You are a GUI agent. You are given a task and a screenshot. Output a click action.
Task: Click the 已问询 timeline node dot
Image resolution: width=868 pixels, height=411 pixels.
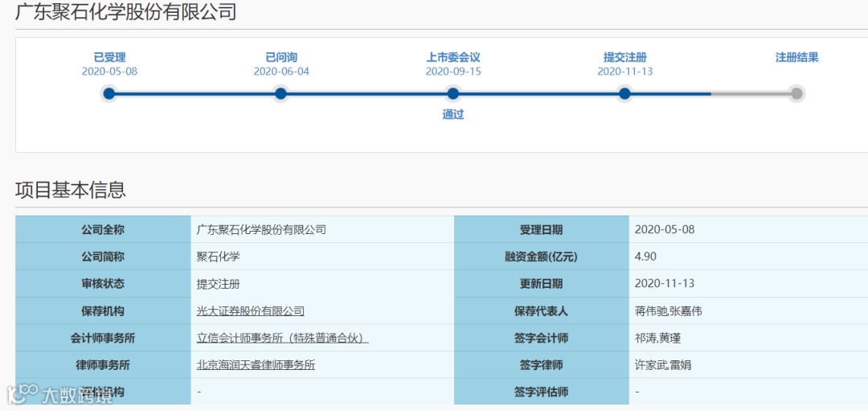281,93
